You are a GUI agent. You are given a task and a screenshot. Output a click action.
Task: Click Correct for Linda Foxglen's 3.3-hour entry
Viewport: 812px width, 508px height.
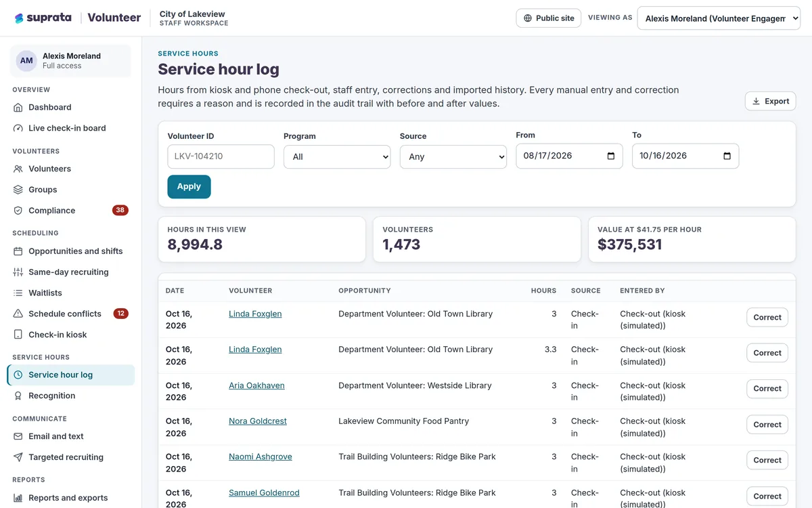(x=767, y=353)
